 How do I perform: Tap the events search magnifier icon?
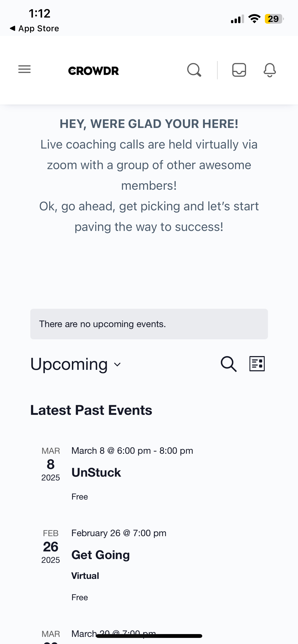coord(228,364)
